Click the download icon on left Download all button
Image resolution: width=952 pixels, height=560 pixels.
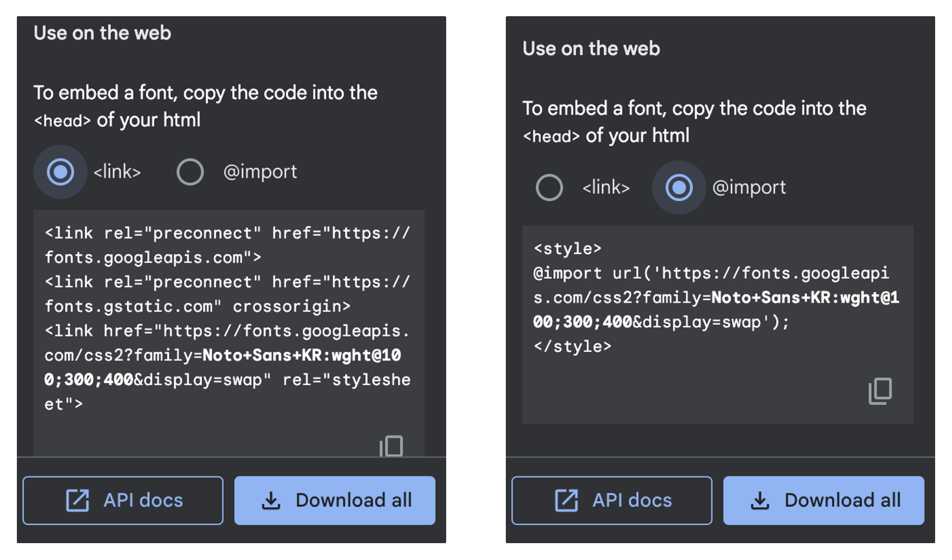click(272, 500)
